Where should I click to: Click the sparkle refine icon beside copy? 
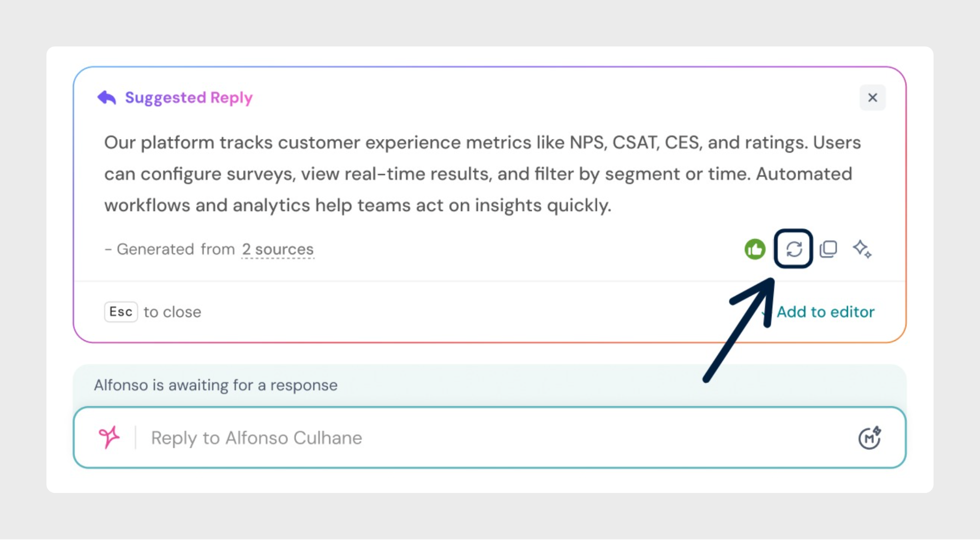point(862,249)
